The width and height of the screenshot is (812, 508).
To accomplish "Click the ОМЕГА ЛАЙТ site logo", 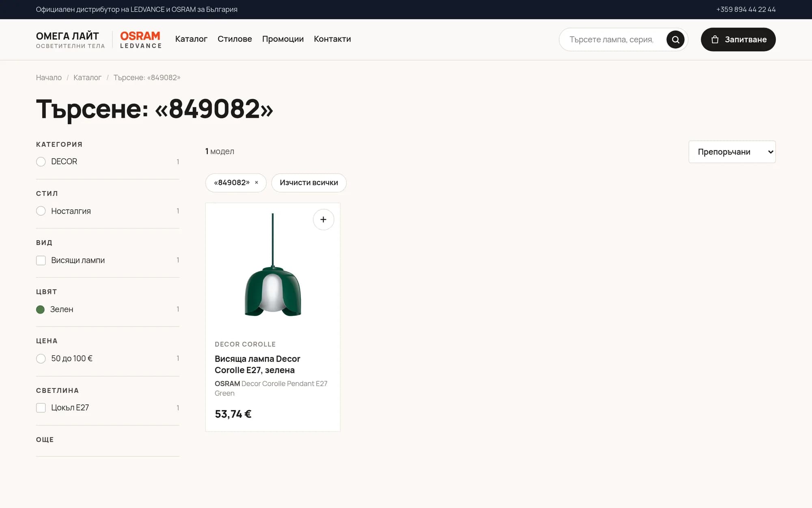I will (x=70, y=39).
